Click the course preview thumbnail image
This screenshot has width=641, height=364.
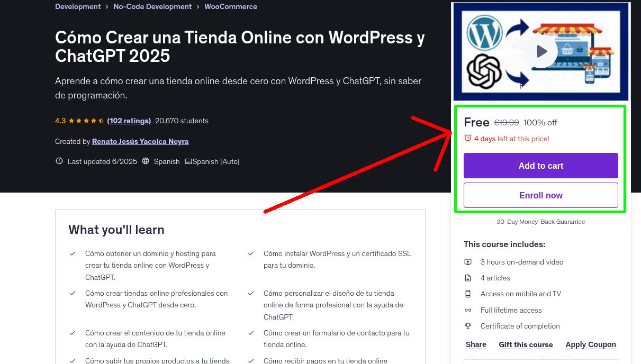541,51
